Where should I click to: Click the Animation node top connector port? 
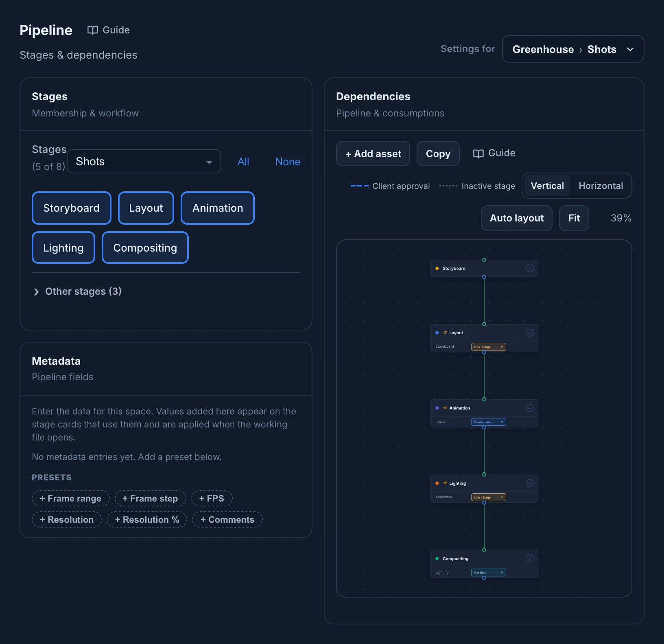point(484,399)
